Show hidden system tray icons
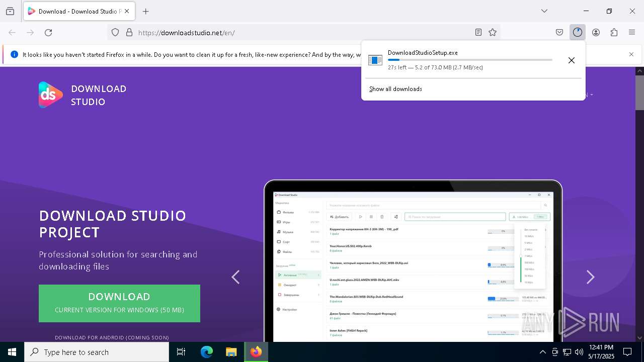This screenshot has width=644, height=362. 542,352
